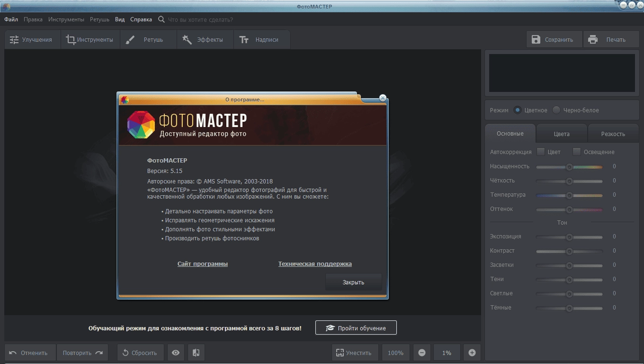The width and height of the screenshot is (644, 364).
Task: Click the Экспозиция slider handle
Action: pos(569,237)
